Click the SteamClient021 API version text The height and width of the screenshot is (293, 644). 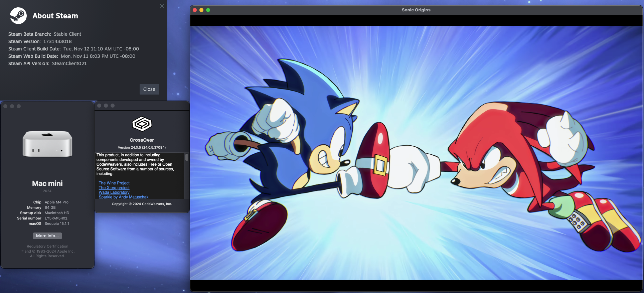point(69,63)
